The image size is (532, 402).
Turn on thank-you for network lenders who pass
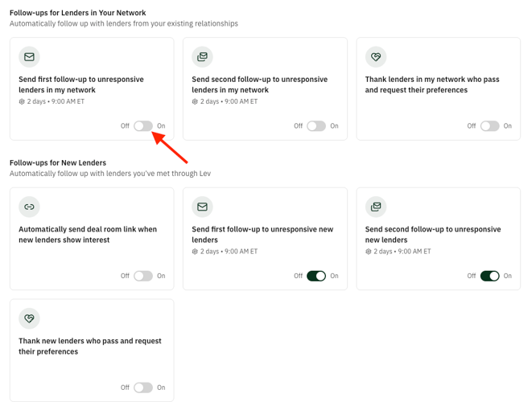[x=489, y=126]
